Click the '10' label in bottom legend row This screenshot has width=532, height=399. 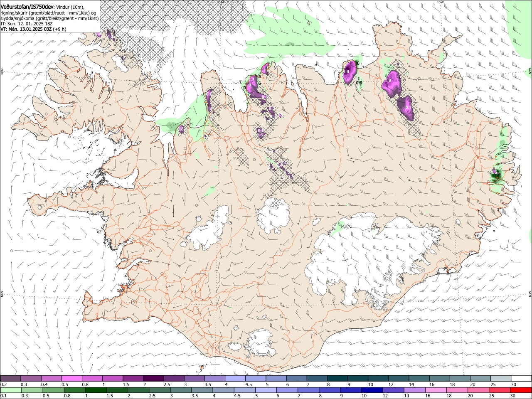tap(364, 396)
